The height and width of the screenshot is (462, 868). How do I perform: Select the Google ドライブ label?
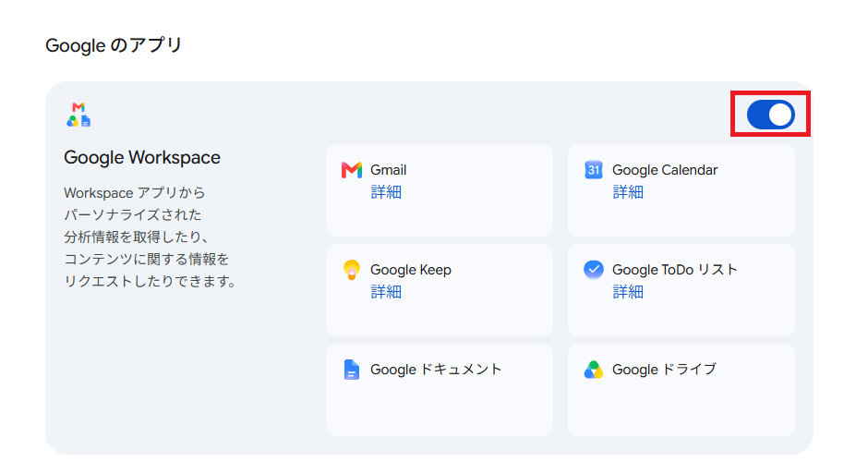pos(664,370)
